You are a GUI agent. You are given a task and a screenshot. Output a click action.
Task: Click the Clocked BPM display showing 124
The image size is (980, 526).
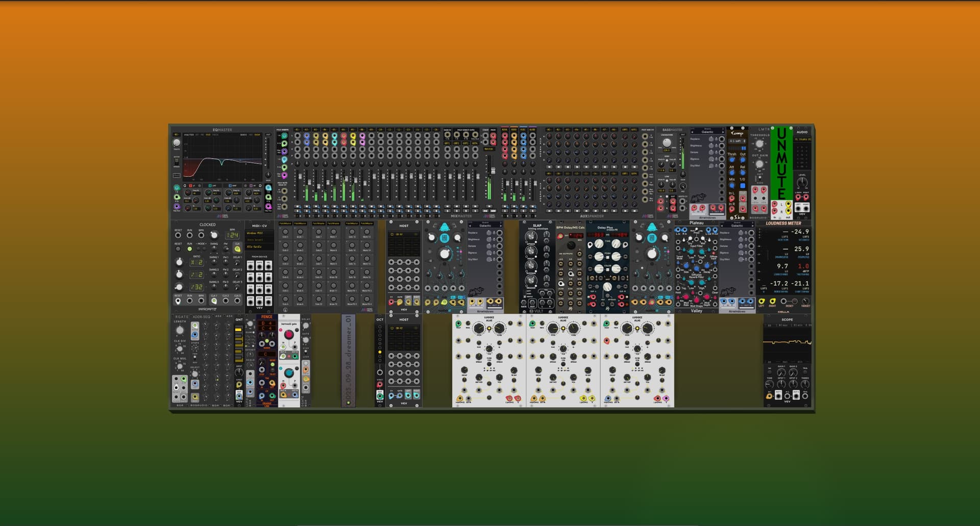[x=233, y=235]
